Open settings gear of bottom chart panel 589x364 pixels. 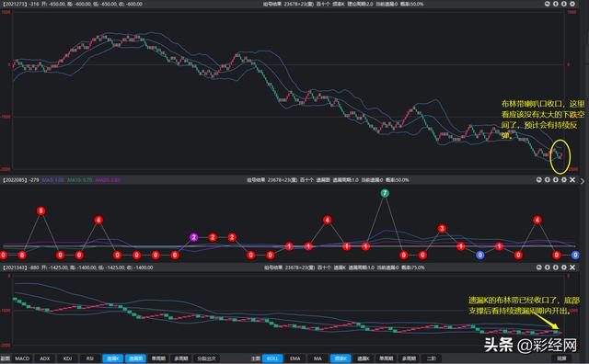(564, 267)
